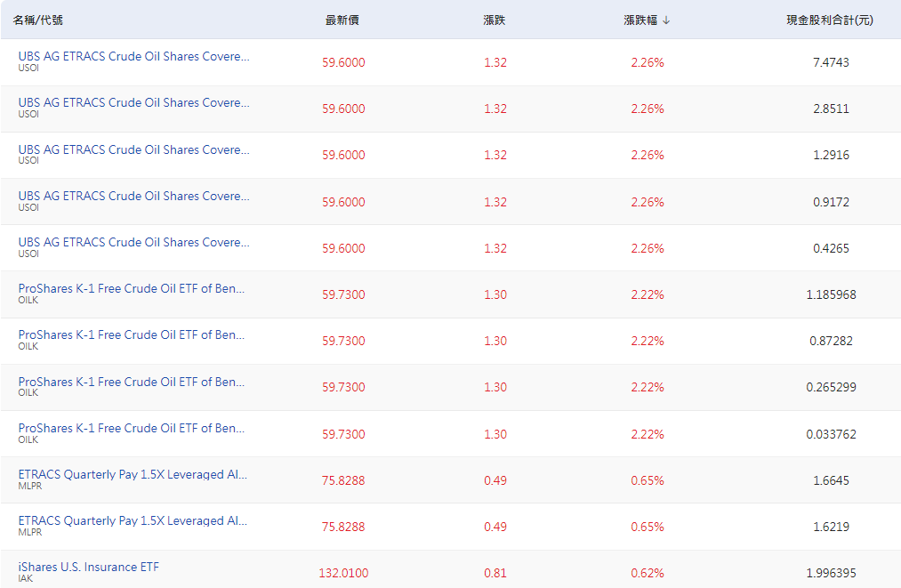This screenshot has height=588, width=901.
Task: Select OILK ticker in the 0.265299 dividend row
Action: [x=28, y=392]
